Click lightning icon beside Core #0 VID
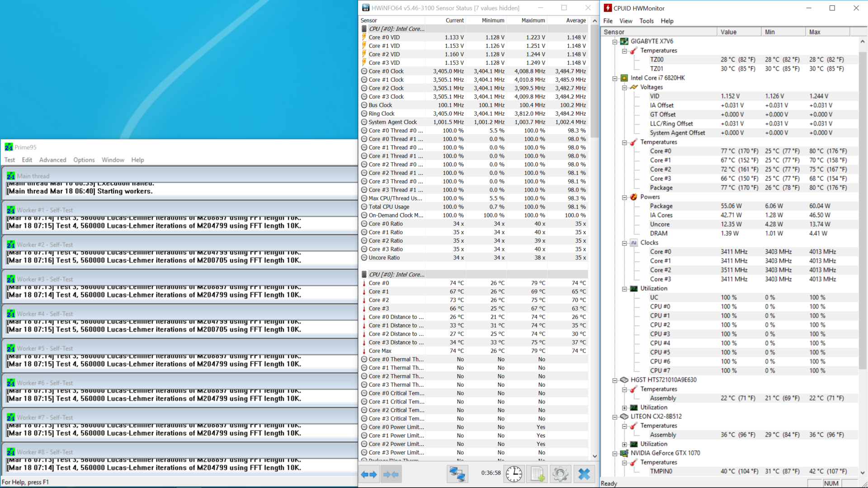Screen dimensions: 868x488 (x=364, y=37)
